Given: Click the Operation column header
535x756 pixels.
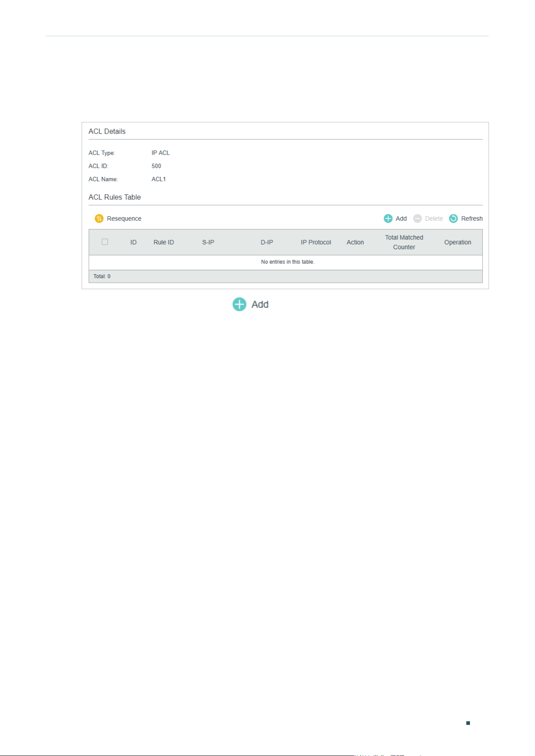Looking at the screenshot, I should point(458,242).
